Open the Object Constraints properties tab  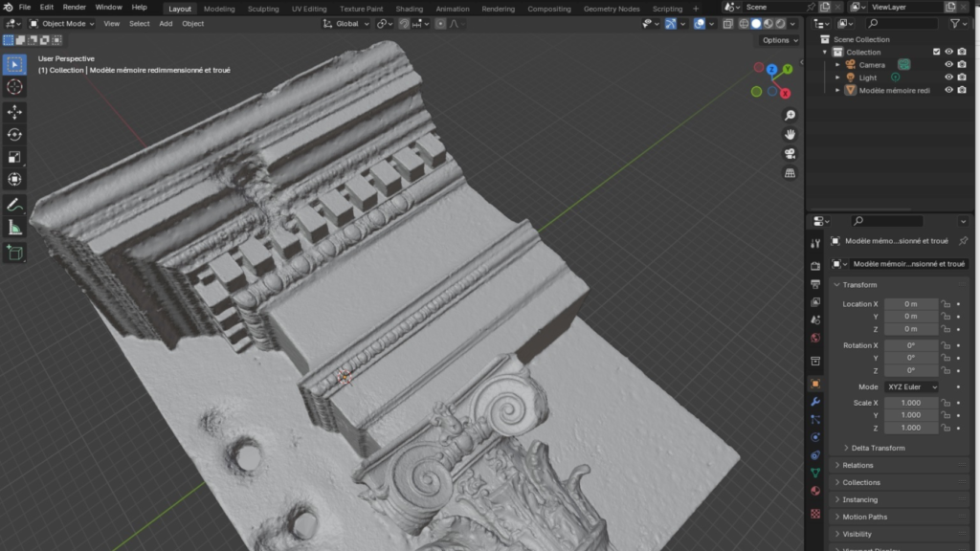815,455
